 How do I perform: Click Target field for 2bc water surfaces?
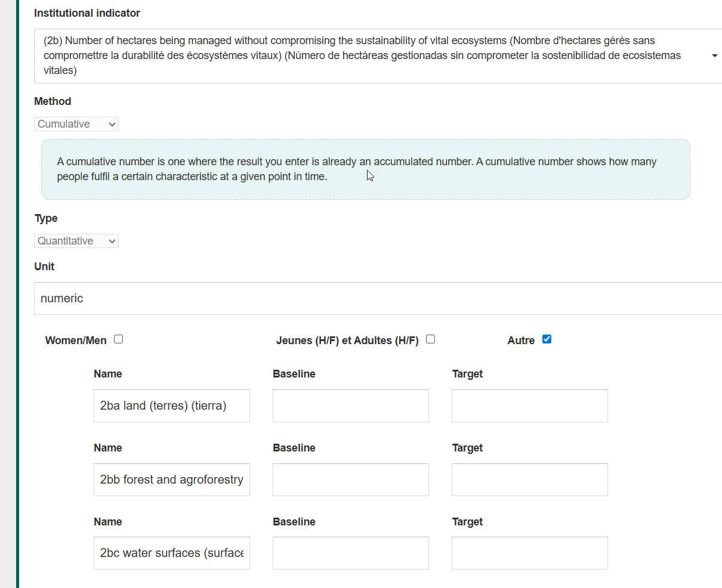pyautogui.click(x=529, y=553)
